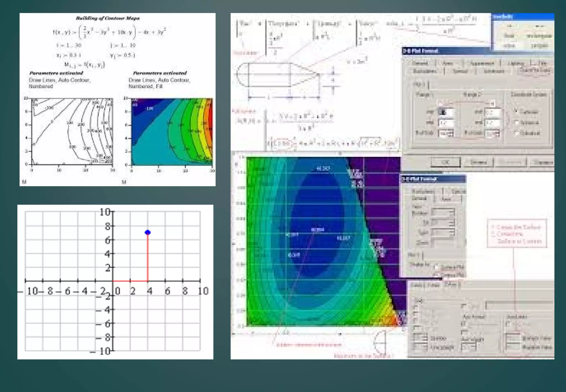
Task: Select the Contour Plot display option
Action: (436, 275)
